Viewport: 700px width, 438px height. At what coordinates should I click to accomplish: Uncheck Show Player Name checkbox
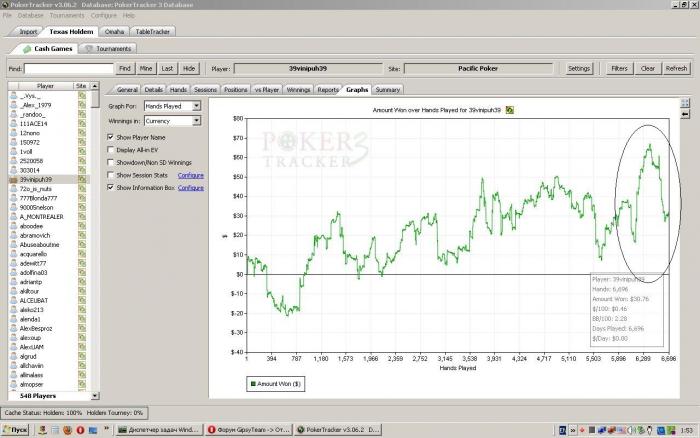click(110, 136)
